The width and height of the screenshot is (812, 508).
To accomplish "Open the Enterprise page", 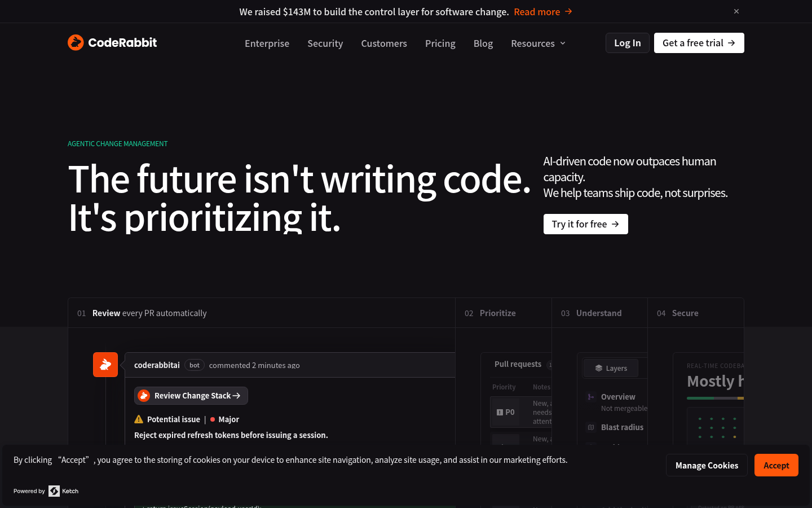I will tap(267, 43).
